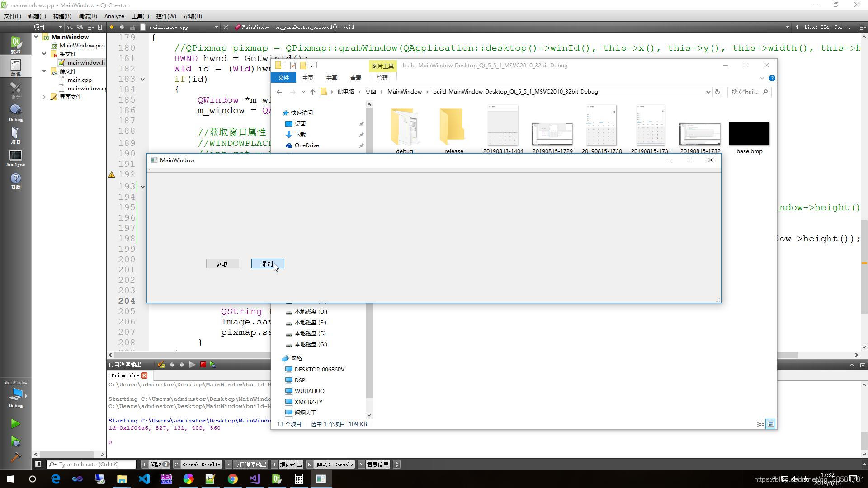Expand the 界面文件 tree node

pyautogui.click(x=44, y=97)
